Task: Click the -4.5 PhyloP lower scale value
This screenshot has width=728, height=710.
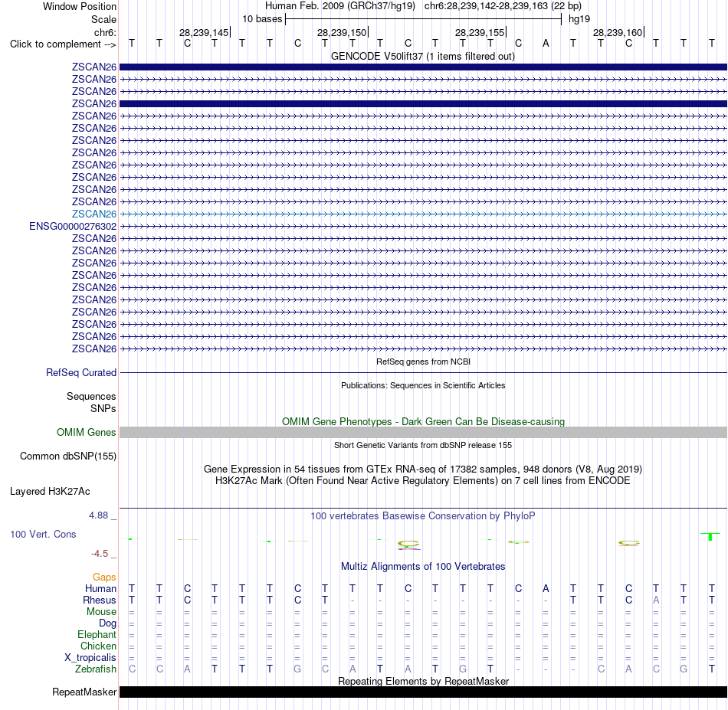Action: 100,554
